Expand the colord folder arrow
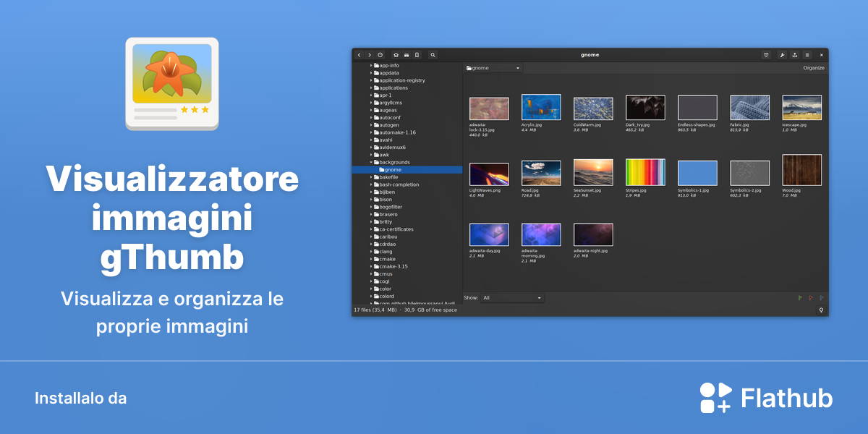This screenshot has height=434, width=868. [x=371, y=296]
